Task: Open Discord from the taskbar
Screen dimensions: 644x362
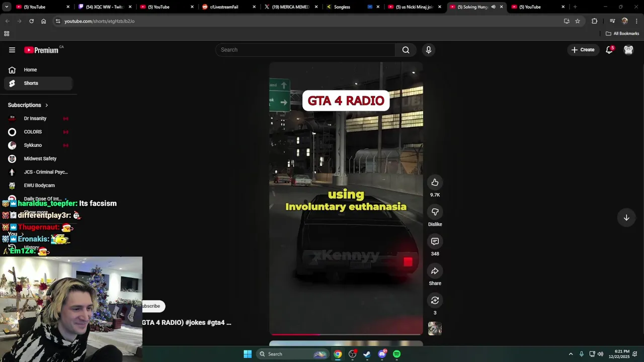Action: click(382, 354)
